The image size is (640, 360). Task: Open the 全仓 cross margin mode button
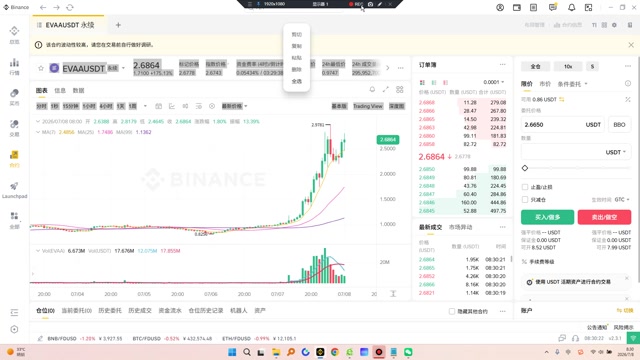[x=536, y=66]
